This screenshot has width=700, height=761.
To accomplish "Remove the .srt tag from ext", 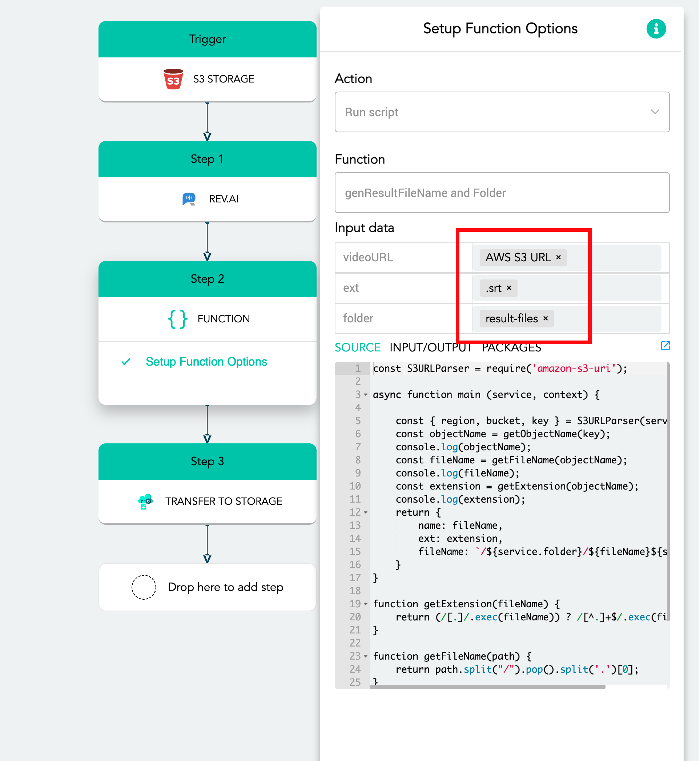I will [509, 288].
